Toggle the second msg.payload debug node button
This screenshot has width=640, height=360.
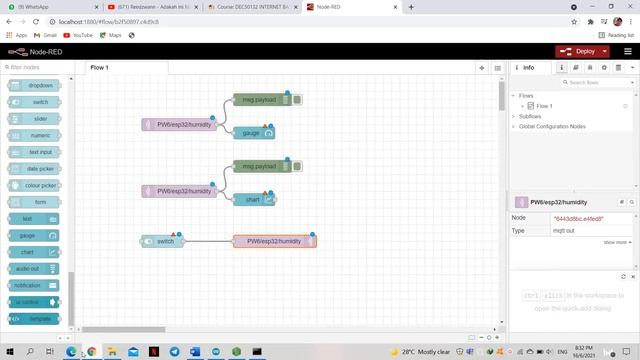[297, 166]
